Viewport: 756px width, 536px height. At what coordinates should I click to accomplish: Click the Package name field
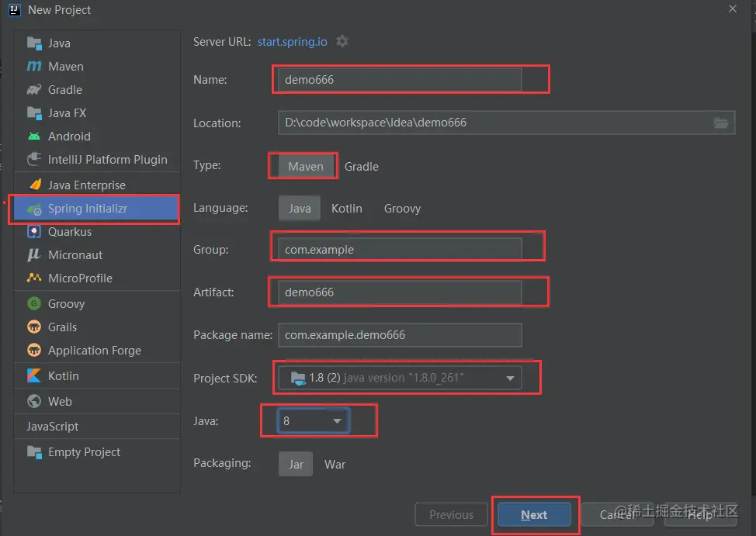(x=400, y=335)
